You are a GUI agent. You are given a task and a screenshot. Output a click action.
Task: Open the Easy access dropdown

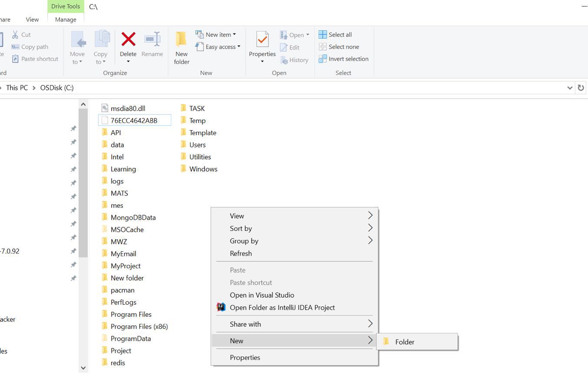click(x=218, y=47)
